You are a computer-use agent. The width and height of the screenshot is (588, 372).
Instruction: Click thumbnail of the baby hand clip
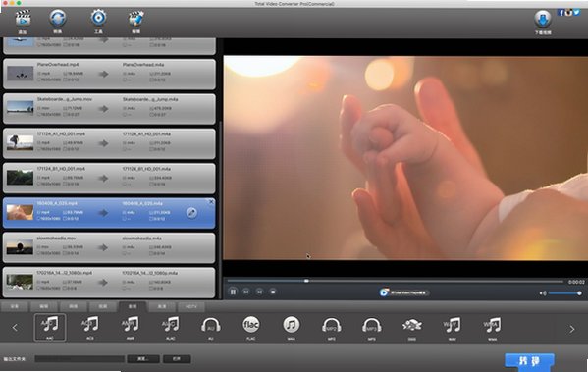pyautogui.click(x=21, y=213)
